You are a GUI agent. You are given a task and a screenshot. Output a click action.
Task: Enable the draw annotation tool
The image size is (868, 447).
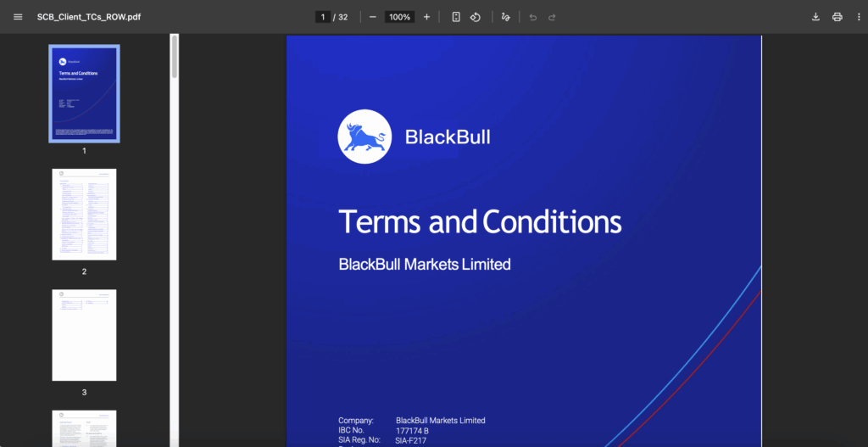click(506, 17)
